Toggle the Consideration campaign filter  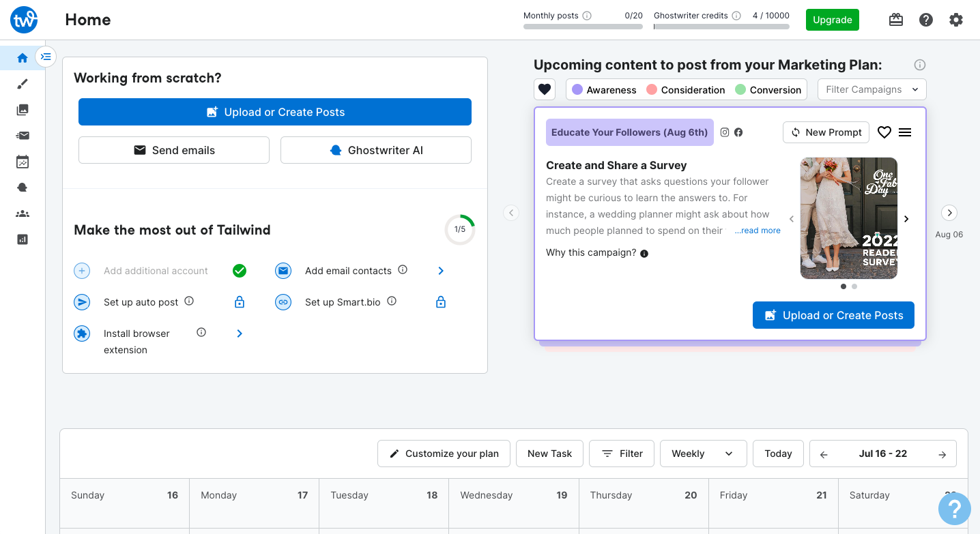tap(685, 90)
